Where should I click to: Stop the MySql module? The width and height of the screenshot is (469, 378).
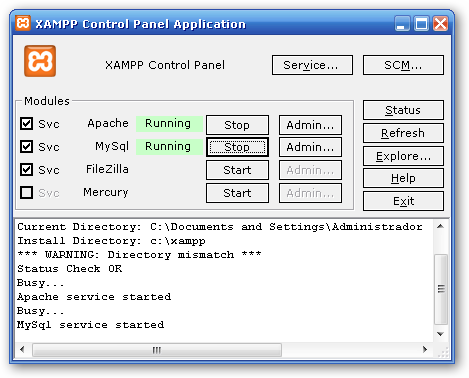237,147
